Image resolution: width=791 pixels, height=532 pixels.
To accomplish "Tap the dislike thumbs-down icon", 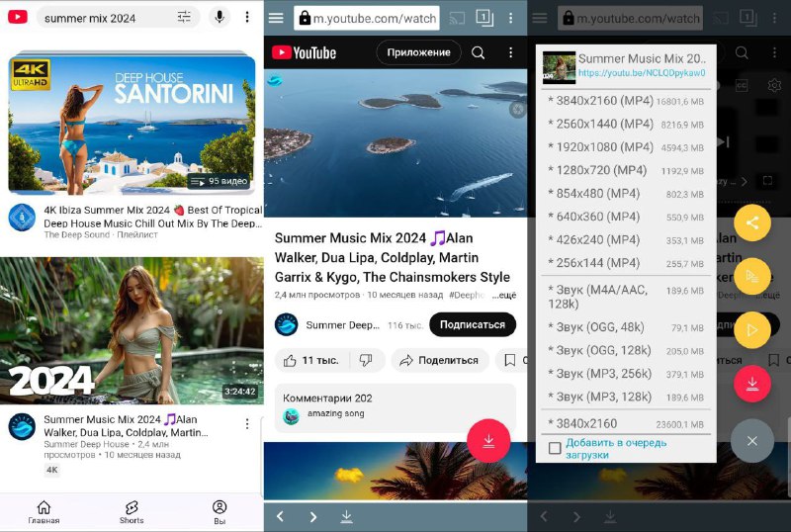I will click(x=366, y=360).
